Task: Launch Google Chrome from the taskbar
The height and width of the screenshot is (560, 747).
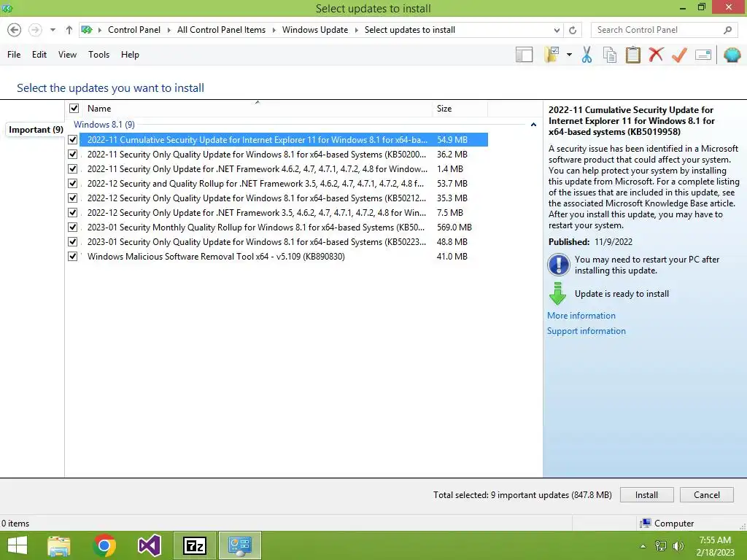Action: [104, 545]
